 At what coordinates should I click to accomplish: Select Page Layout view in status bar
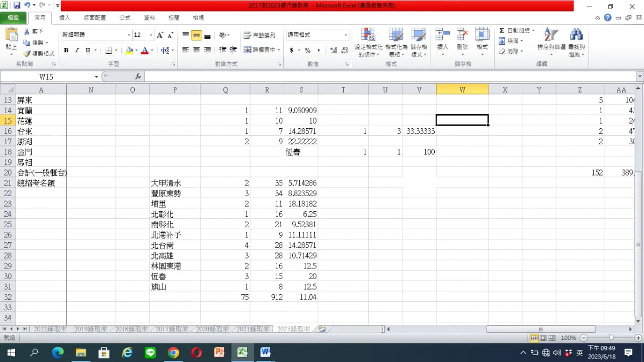[543, 338]
